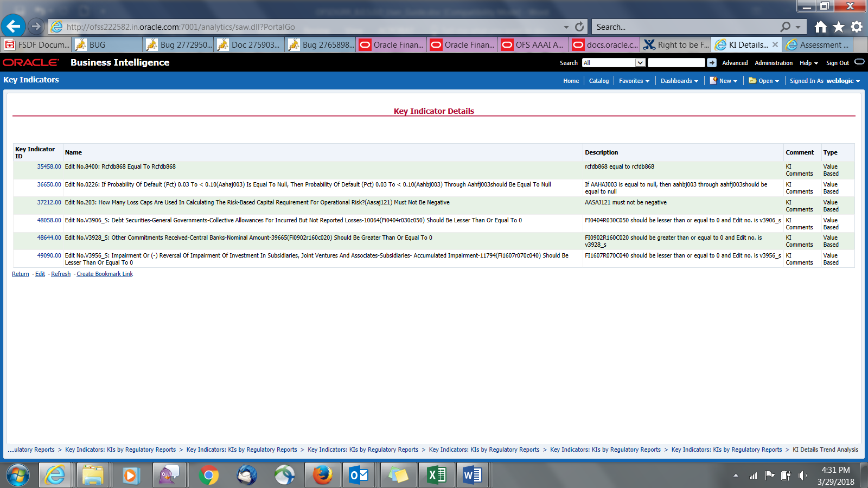Viewport: 868px width, 488px height.
Task: Click Key Indicator ID 35458.00
Action: [x=49, y=166]
